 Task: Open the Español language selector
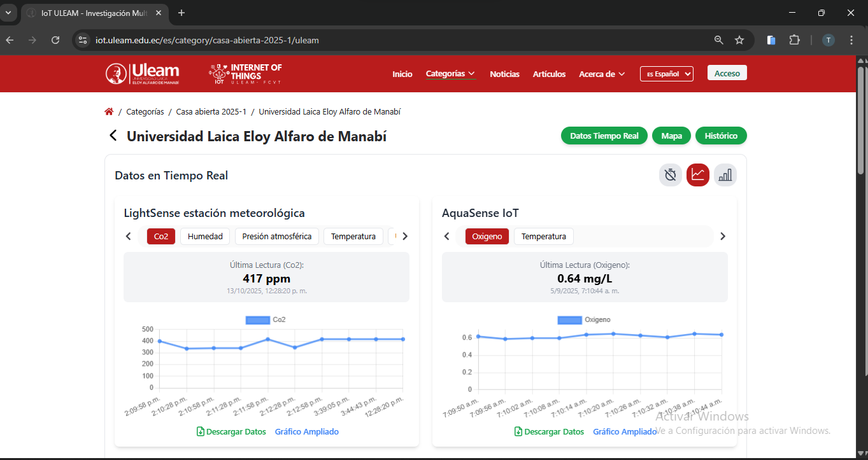click(x=666, y=74)
